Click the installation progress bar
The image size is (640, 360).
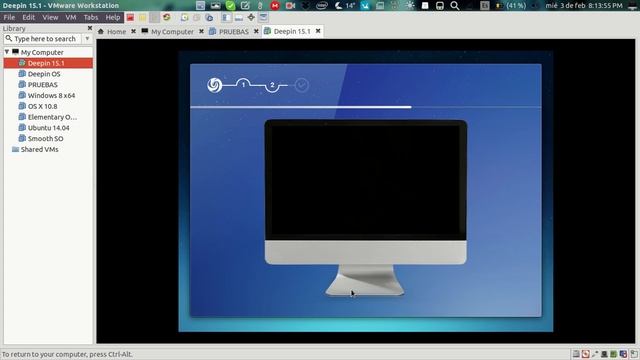pos(366,107)
